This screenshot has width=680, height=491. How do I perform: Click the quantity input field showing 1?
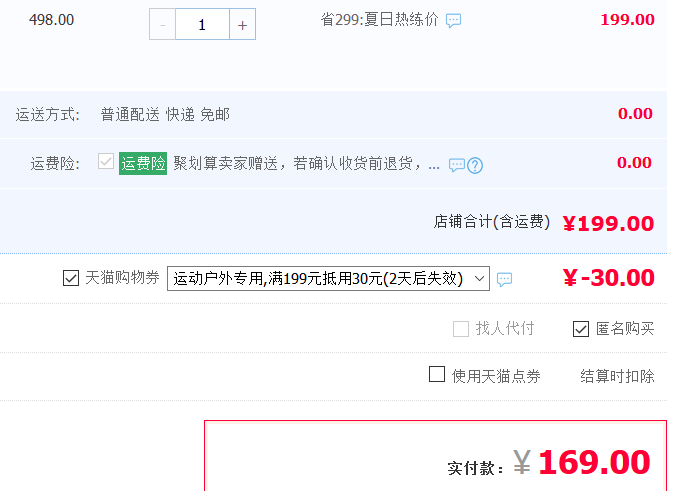202,25
